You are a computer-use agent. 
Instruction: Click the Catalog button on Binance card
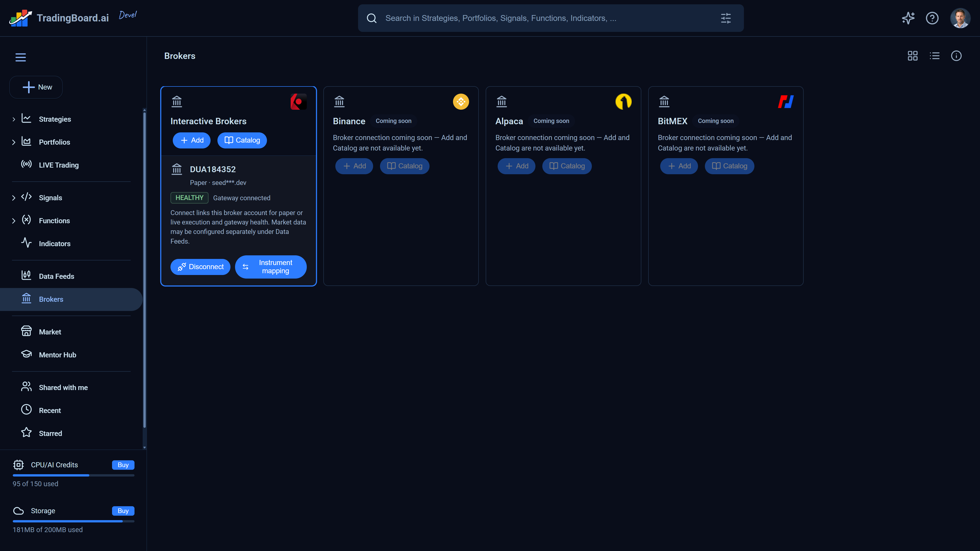(405, 166)
